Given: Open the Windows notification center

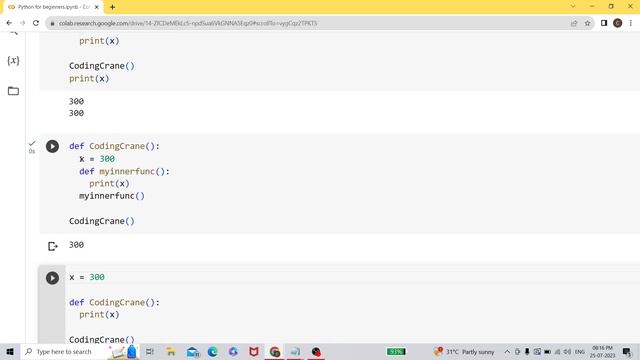Looking at the screenshot, I should click(x=627, y=351).
